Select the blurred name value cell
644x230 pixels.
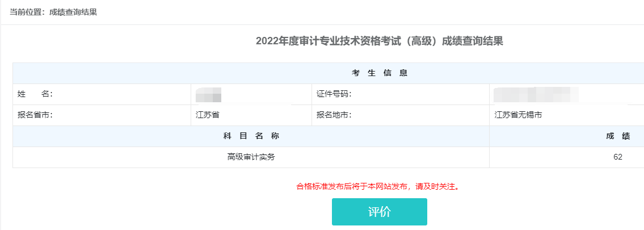pos(208,94)
